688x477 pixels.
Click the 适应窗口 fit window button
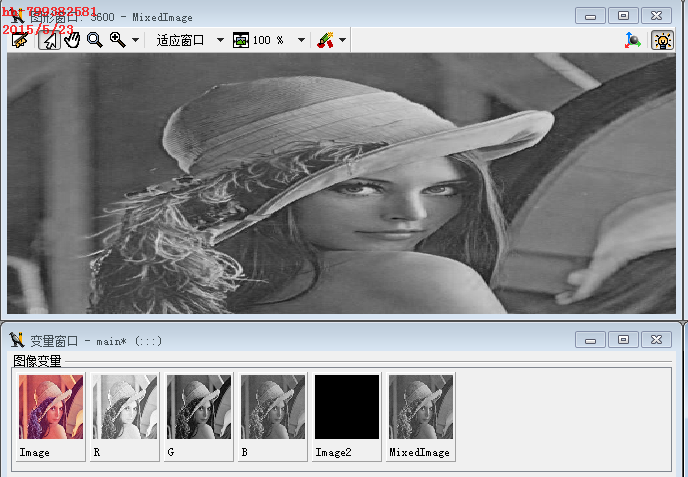[x=180, y=40]
